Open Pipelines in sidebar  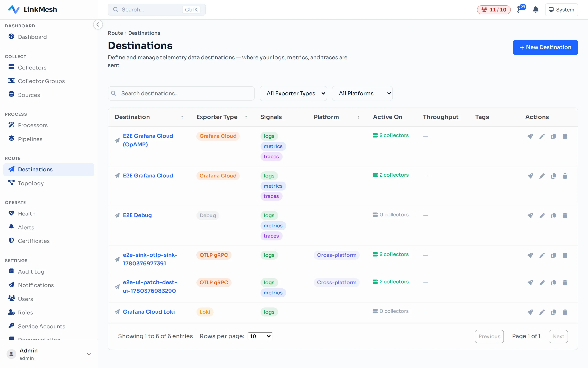49,139
